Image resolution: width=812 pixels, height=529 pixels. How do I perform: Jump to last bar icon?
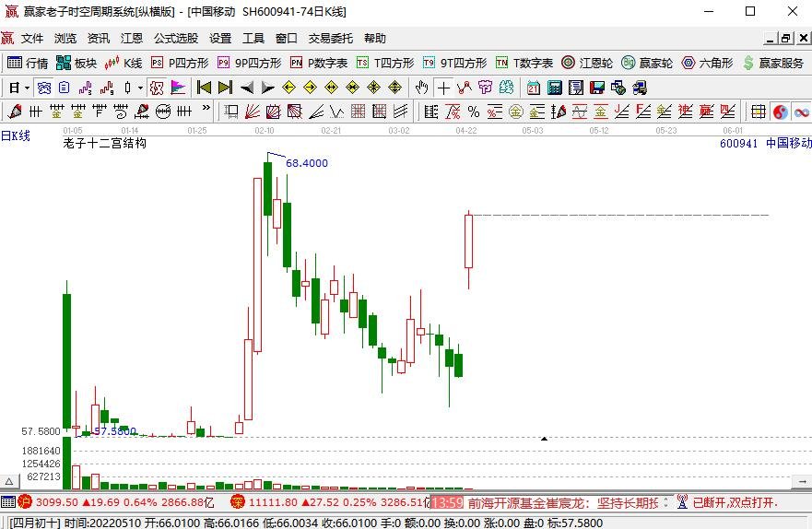pos(225,88)
